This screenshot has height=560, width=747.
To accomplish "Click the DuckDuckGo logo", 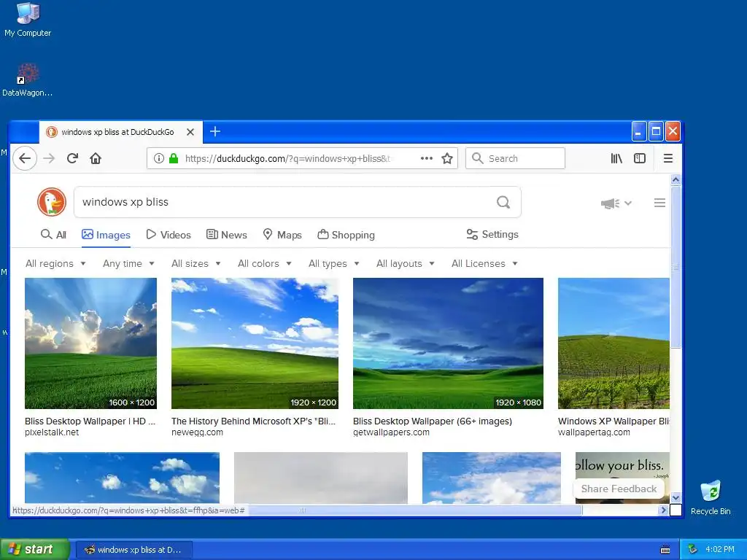I will (x=52, y=202).
